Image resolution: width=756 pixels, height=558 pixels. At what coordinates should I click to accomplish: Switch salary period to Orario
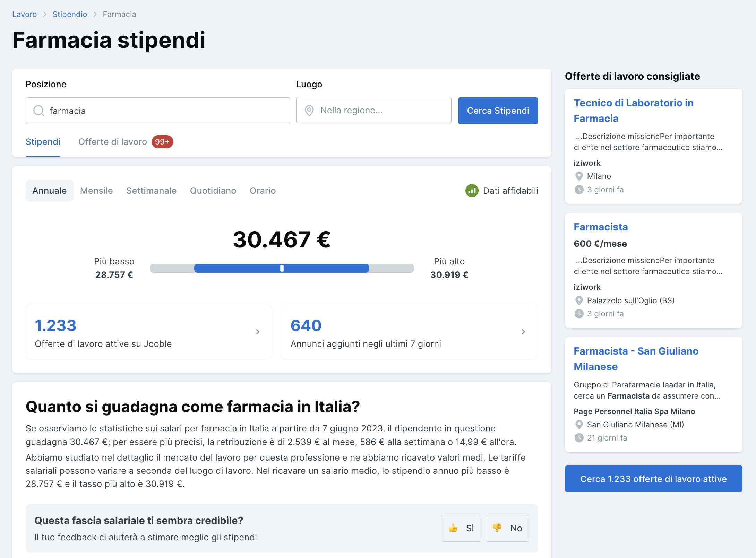(263, 191)
